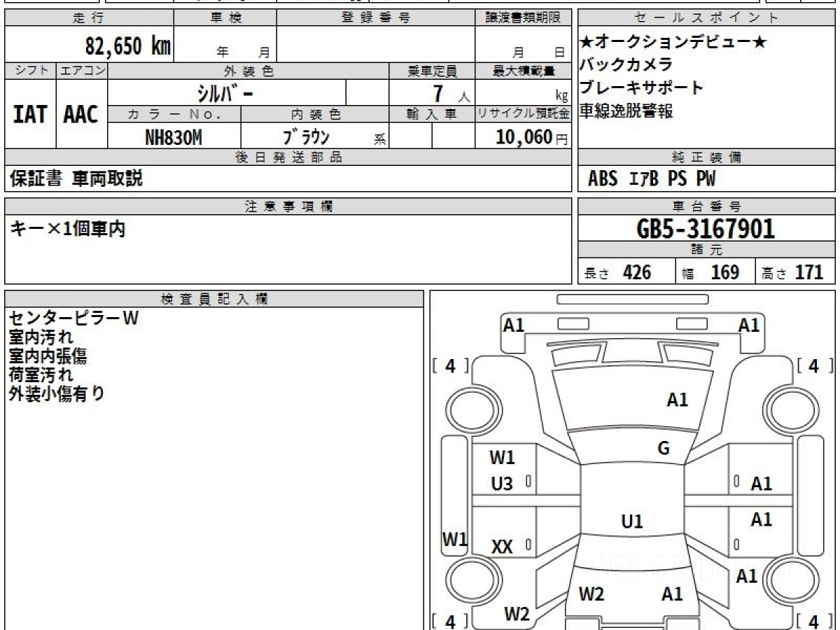Select the 室内内張傷 inspector note

pos(48,356)
